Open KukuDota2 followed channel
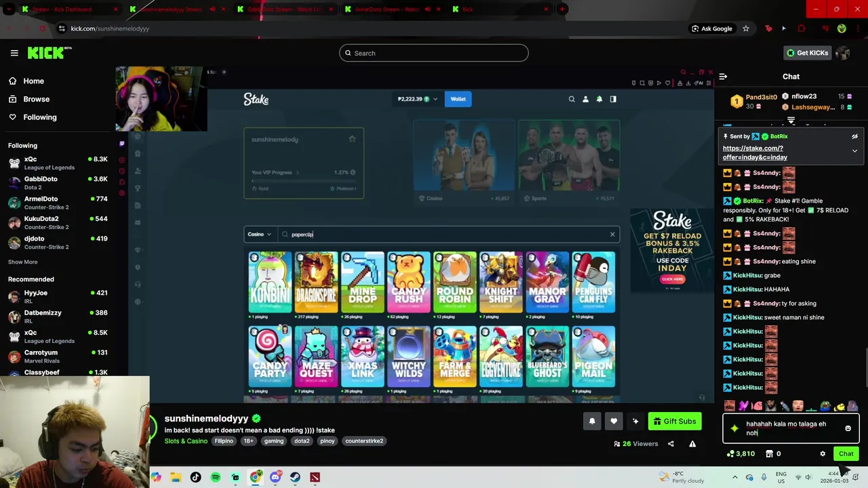This screenshot has height=488, width=868. (x=58, y=222)
